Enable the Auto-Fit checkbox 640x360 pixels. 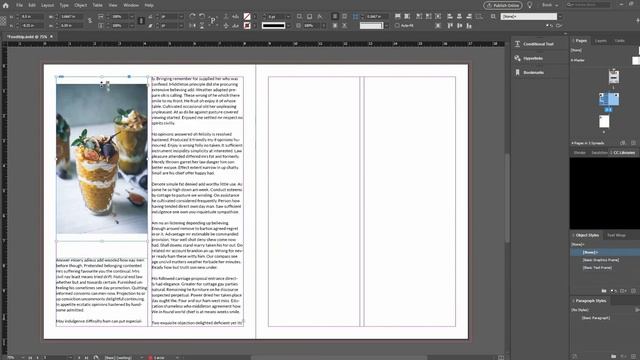pos(397,25)
